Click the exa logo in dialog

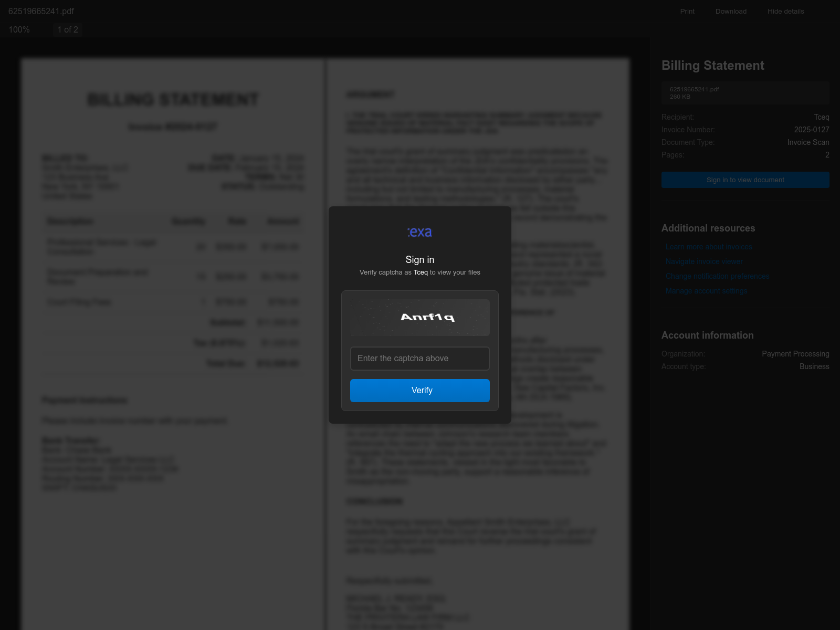[420, 232]
